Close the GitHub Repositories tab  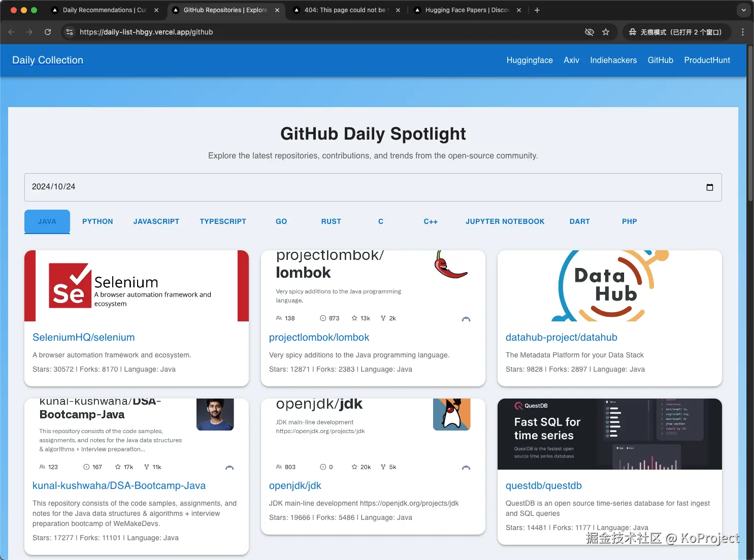[277, 10]
